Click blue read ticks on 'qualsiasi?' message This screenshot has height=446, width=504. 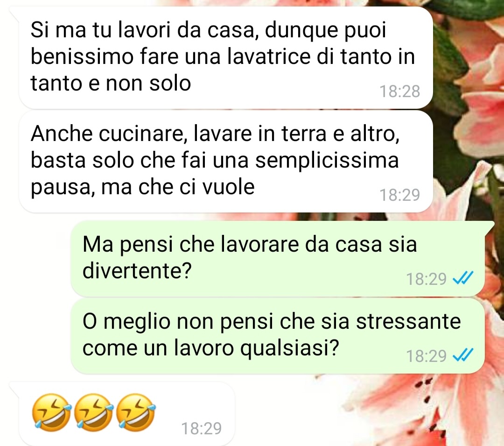463,355
